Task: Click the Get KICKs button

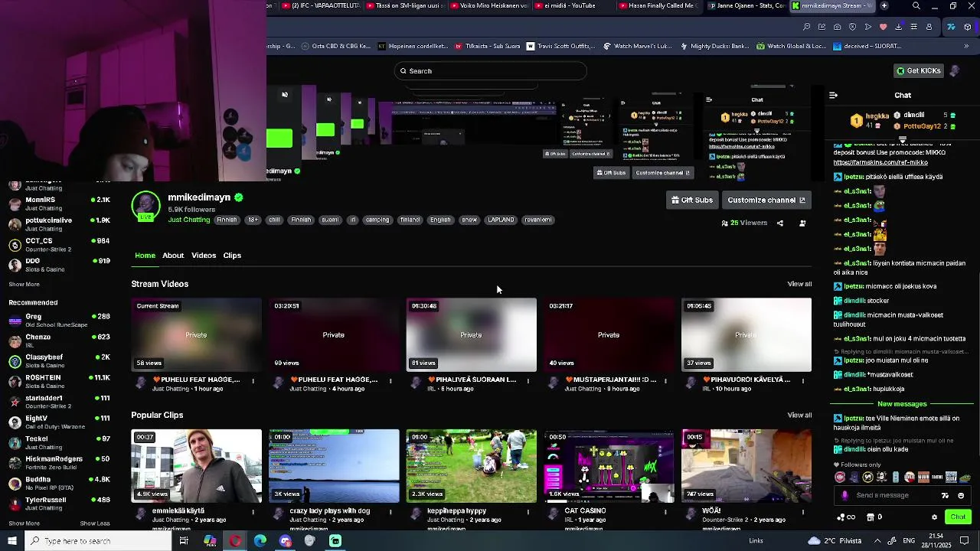Action: (x=918, y=71)
